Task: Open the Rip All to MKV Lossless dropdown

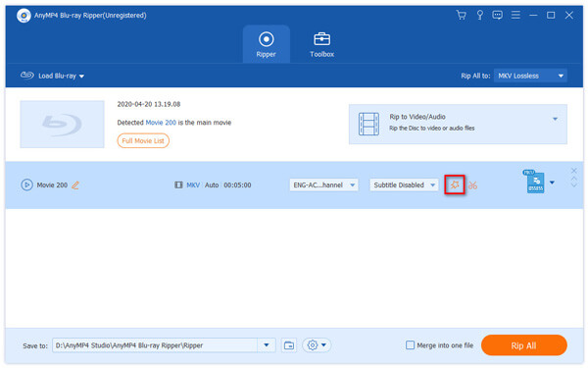Action: click(x=530, y=76)
